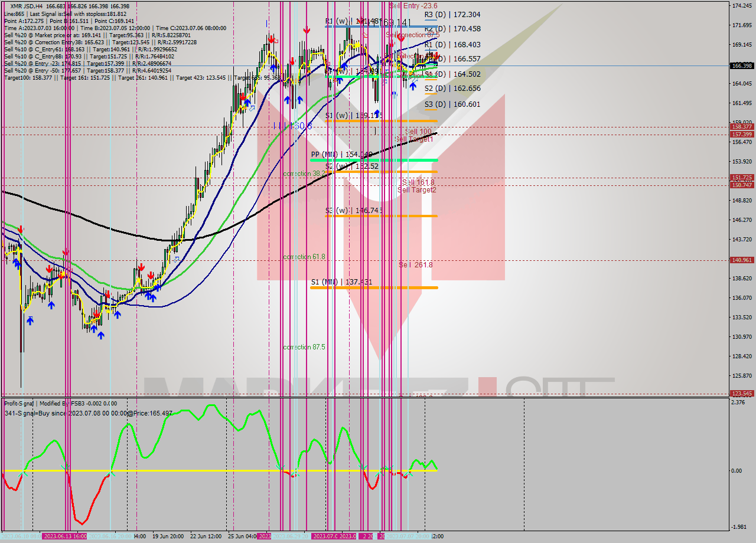Click the S3 (w) | 146.74 support label
The height and width of the screenshot is (543, 756).
[354, 210]
